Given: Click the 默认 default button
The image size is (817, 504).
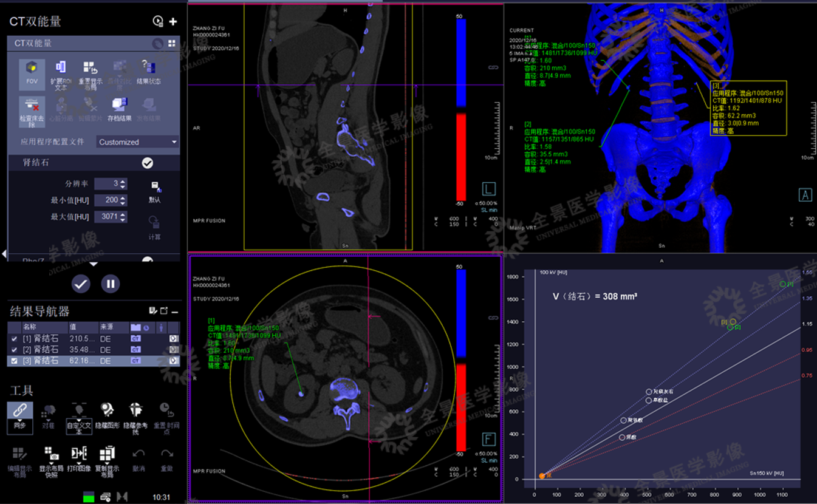Looking at the screenshot, I should [x=154, y=191].
